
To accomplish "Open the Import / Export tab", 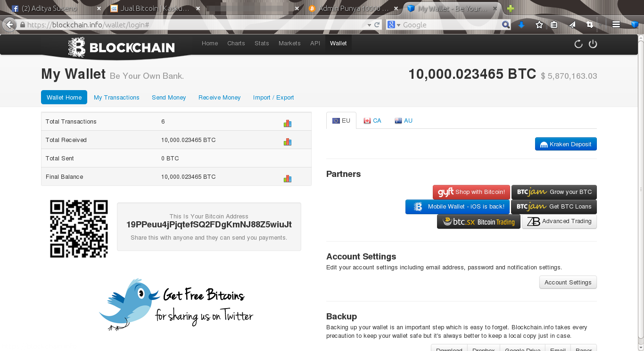I will click(273, 98).
